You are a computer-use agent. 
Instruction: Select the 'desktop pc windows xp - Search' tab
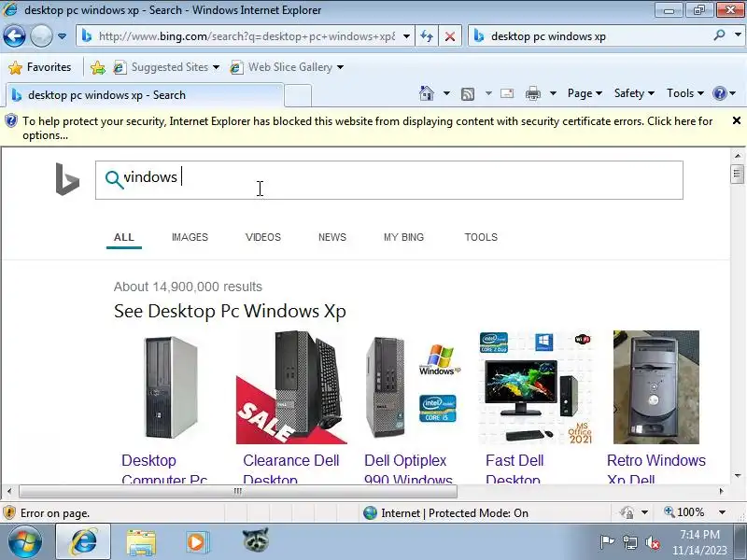[x=145, y=95]
